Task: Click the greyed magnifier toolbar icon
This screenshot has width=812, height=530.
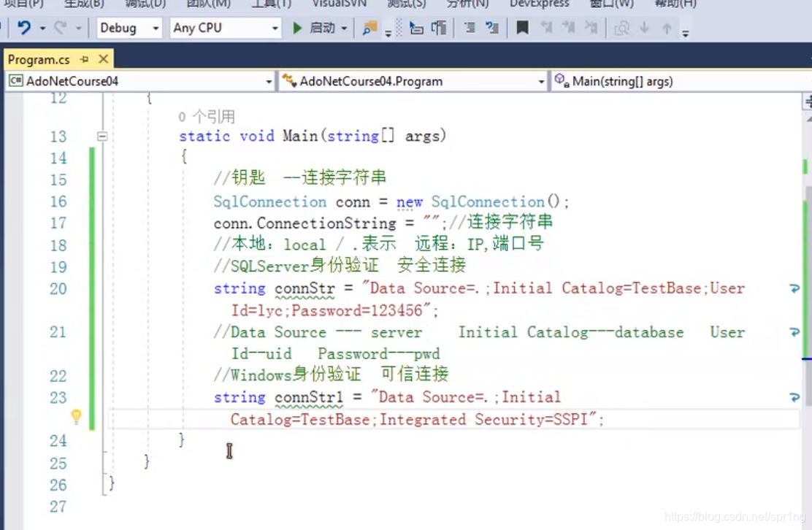Action: click(x=621, y=28)
